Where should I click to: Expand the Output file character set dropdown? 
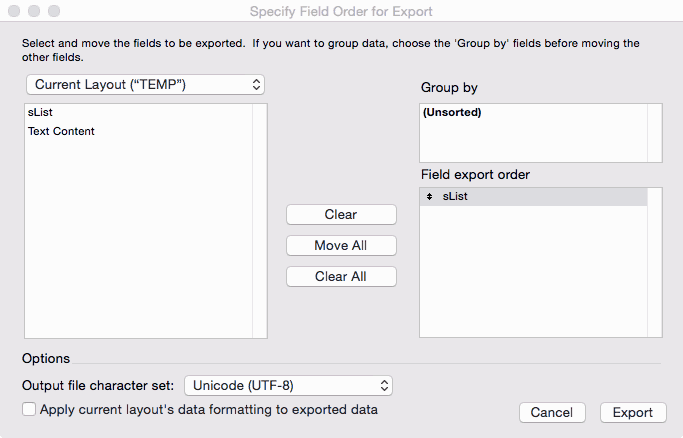288,385
